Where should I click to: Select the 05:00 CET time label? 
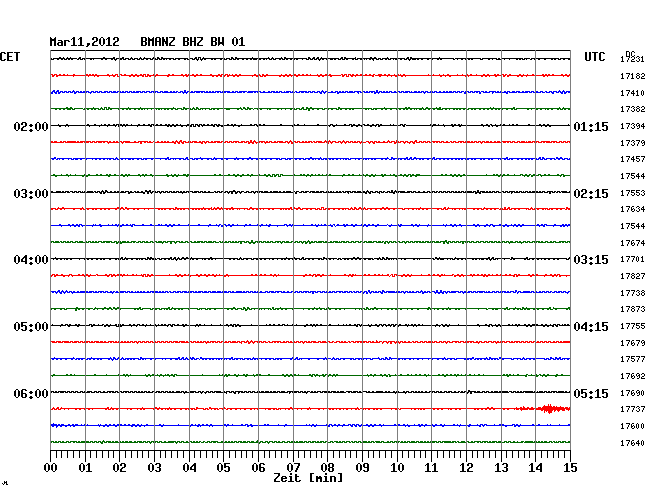point(31,327)
